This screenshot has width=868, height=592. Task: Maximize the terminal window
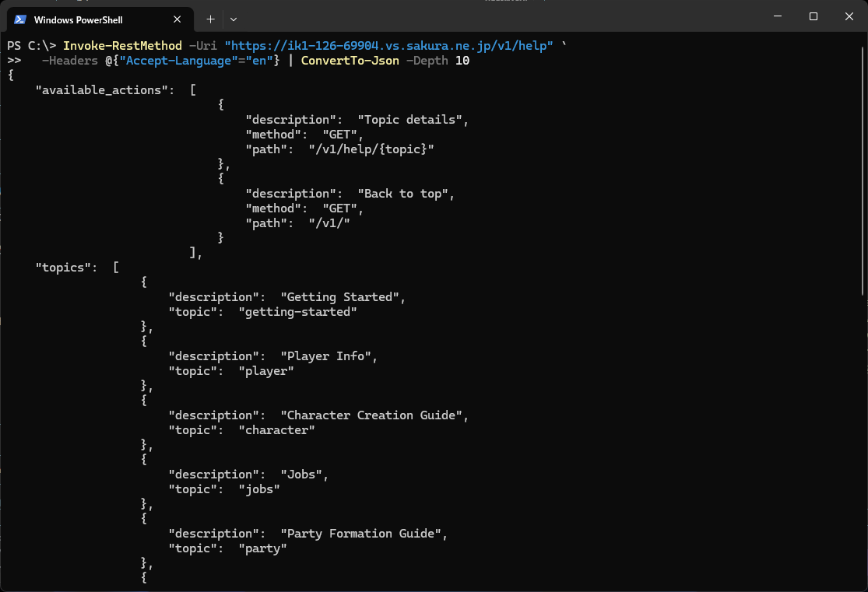tap(813, 16)
